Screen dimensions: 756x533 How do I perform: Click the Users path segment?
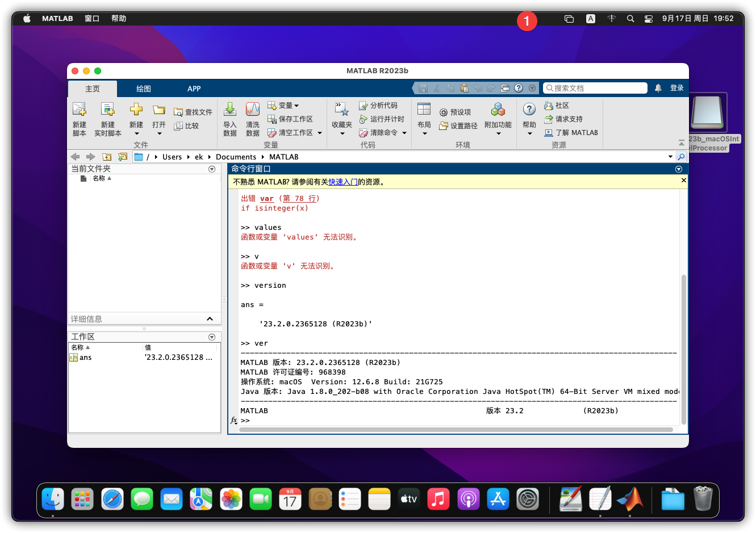coord(172,157)
